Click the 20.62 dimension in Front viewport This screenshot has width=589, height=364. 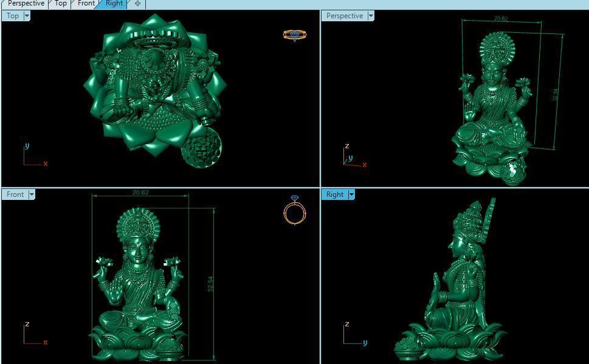pos(140,192)
